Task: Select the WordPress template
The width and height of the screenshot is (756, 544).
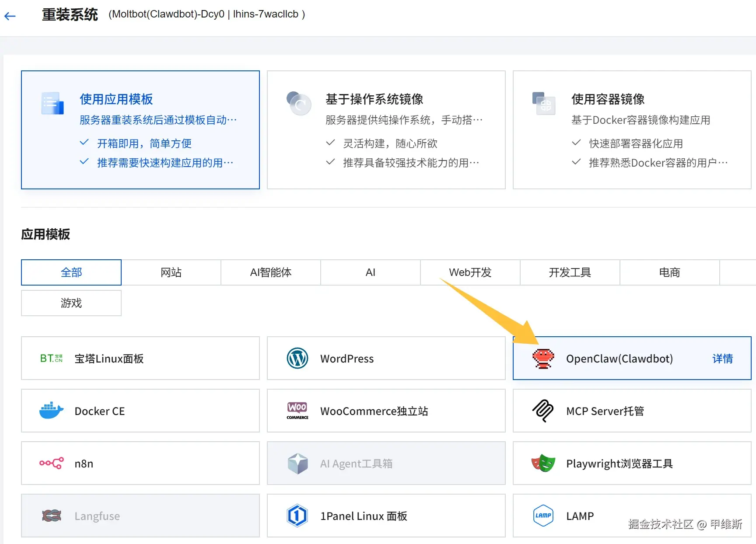Action: pos(386,358)
